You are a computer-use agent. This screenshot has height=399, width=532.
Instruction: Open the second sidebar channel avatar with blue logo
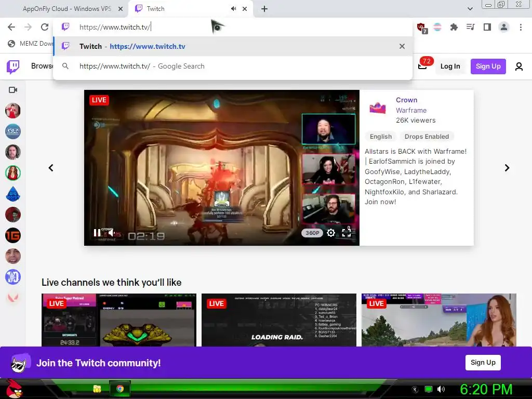[13, 131]
